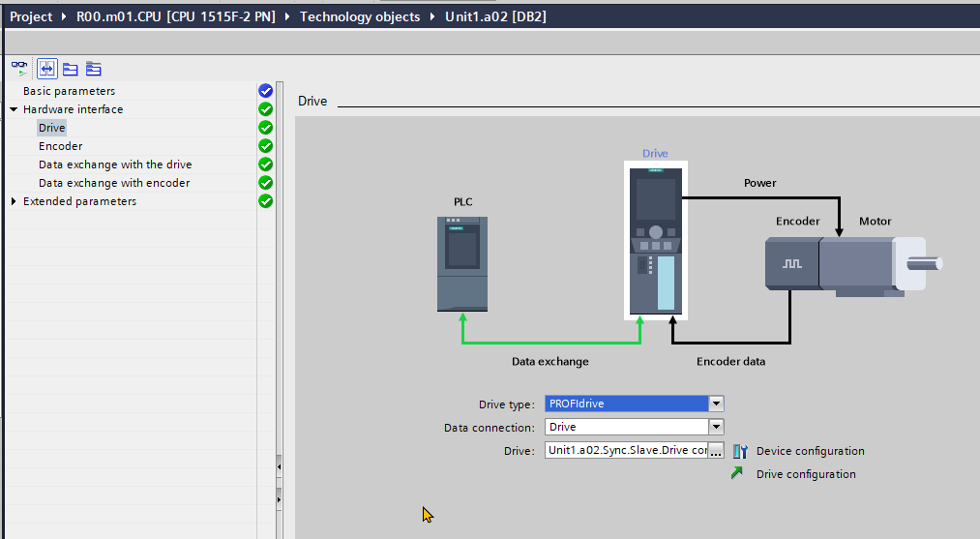Open the Data connection dropdown

tap(716, 427)
